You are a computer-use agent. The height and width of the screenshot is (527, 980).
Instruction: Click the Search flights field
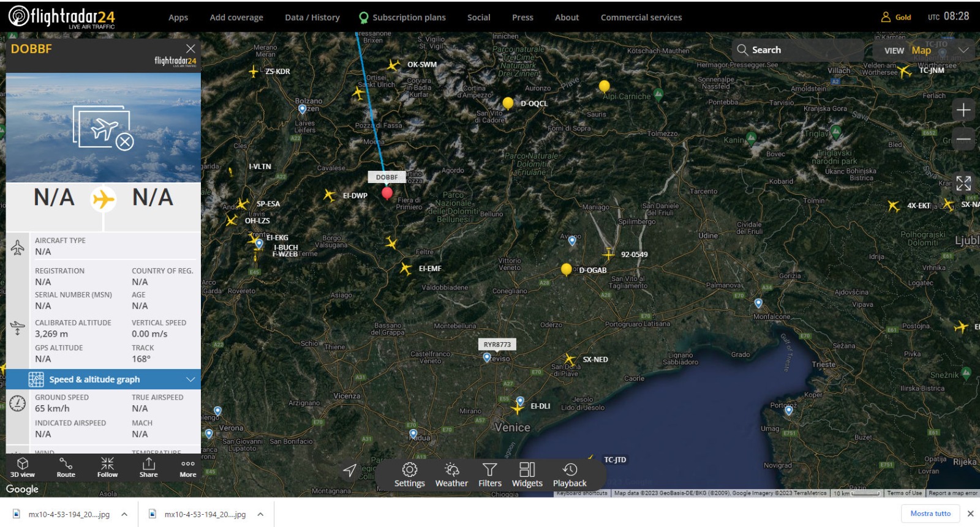pos(798,50)
